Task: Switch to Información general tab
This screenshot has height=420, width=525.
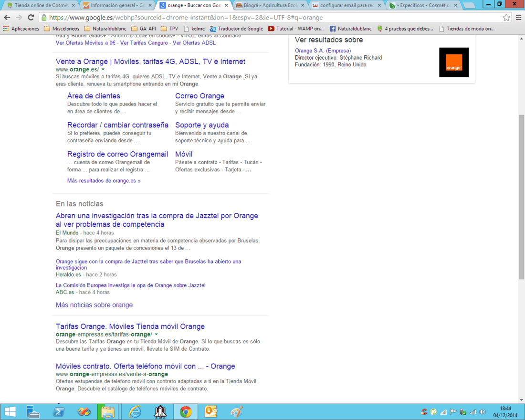Action: coord(117,5)
